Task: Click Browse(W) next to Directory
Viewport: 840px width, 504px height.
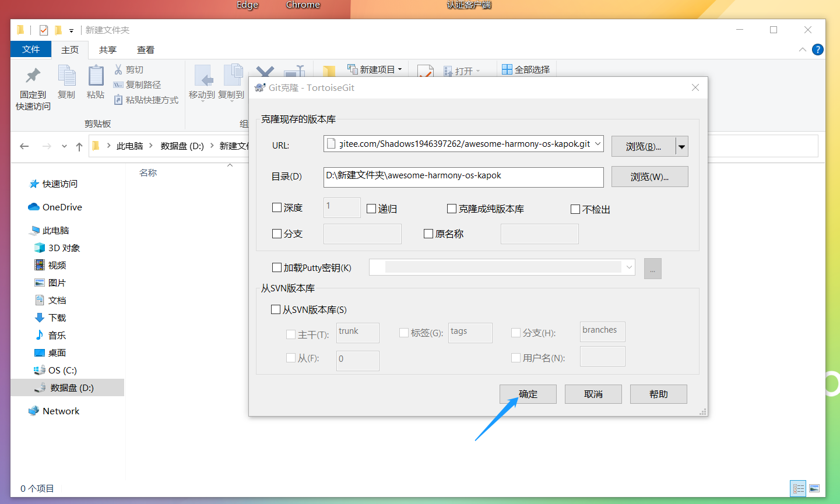Action: point(650,177)
